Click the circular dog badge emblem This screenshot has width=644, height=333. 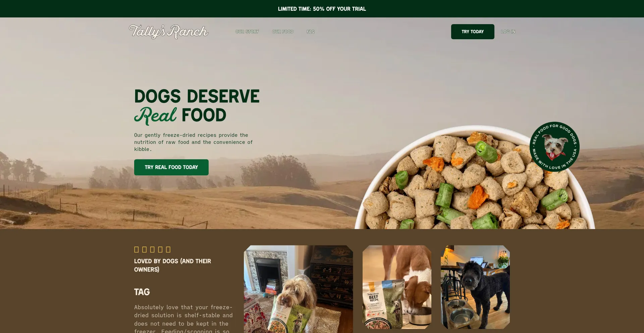click(x=554, y=147)
